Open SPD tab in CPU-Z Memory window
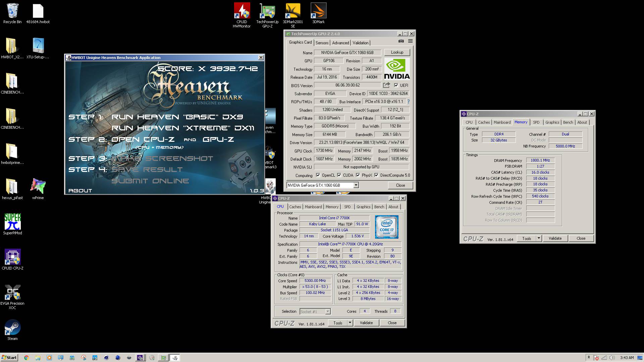 click(536, 122)
